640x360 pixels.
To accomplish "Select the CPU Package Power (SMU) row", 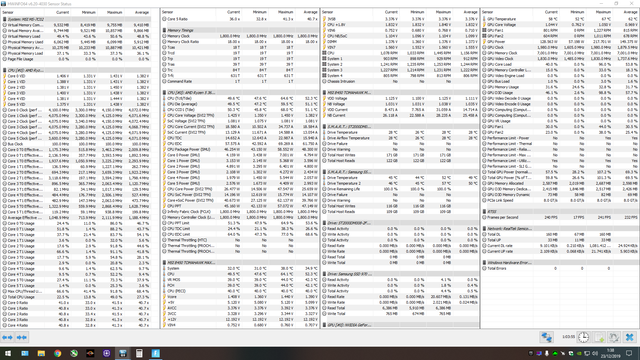I will [x=240, y=149].
